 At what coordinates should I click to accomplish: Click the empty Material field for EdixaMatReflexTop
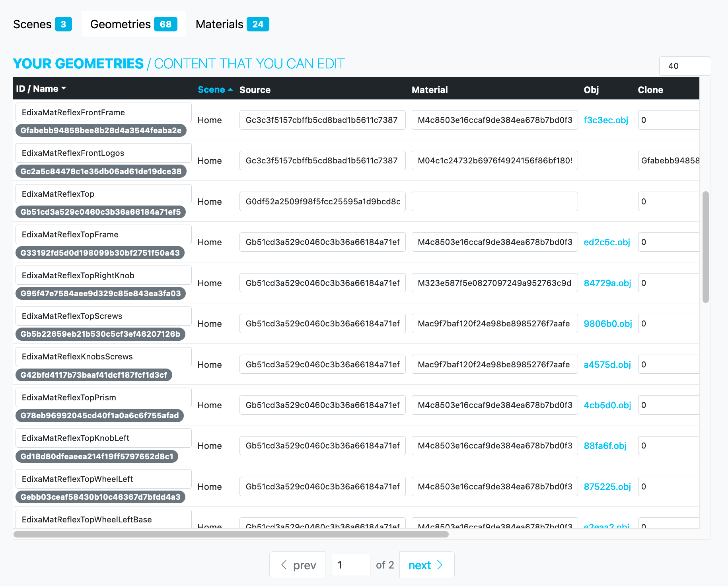(494, 202)
